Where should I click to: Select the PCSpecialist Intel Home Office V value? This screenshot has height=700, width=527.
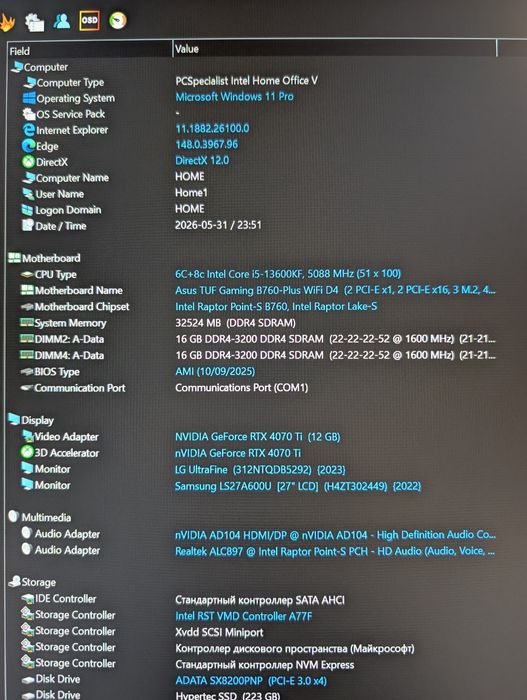(x=247, y=80)
